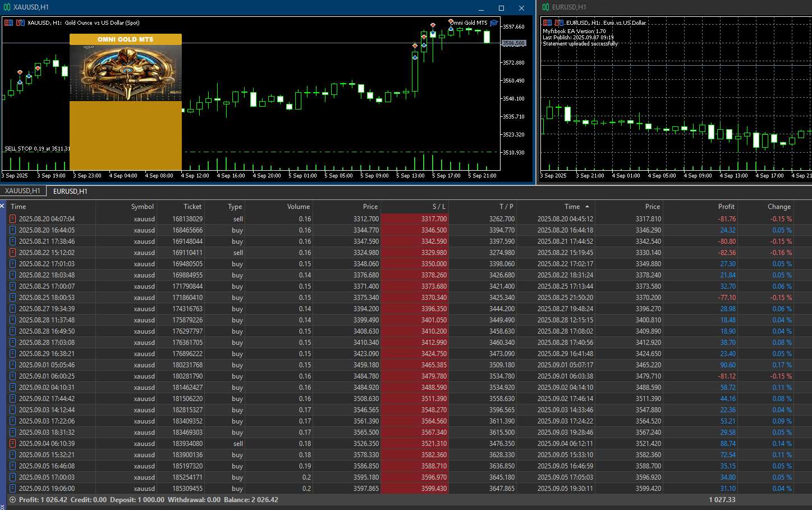The image size is (812, 510).
Task: Click the blue buy icon of ticket 168465666
Action: click(12, 230)
